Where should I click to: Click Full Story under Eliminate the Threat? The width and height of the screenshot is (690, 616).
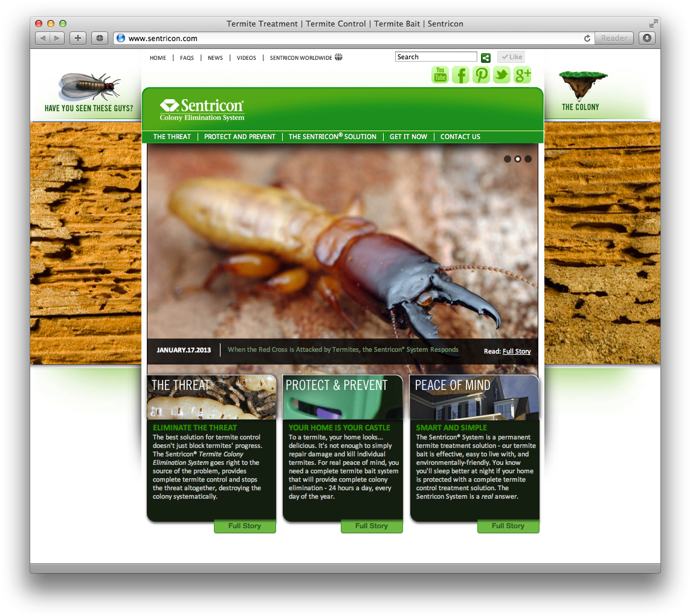(245, 526)
